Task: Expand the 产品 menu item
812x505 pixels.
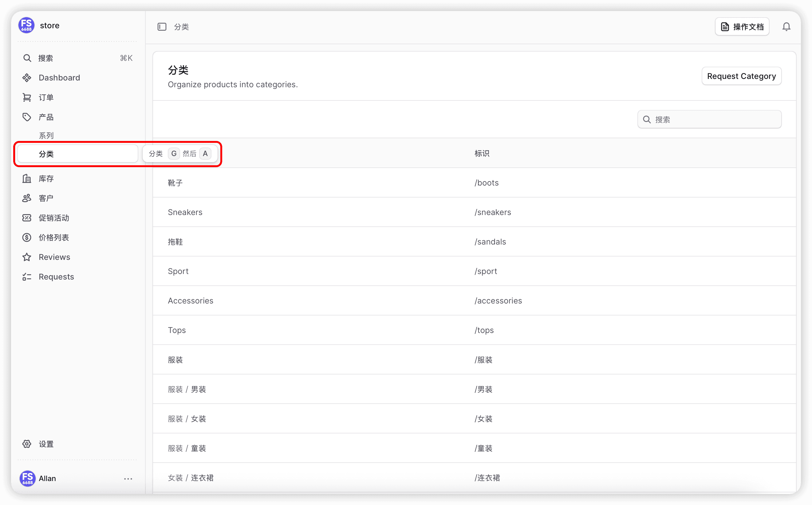Action: pyautogui.click(x=46, y=117)
